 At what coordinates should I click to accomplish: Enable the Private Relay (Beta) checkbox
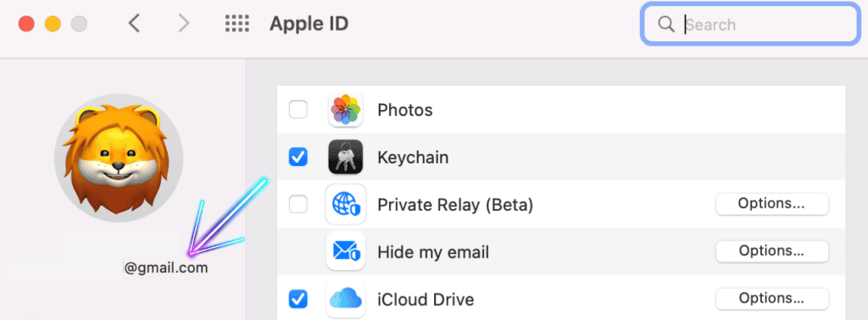(x=298, y=205)
